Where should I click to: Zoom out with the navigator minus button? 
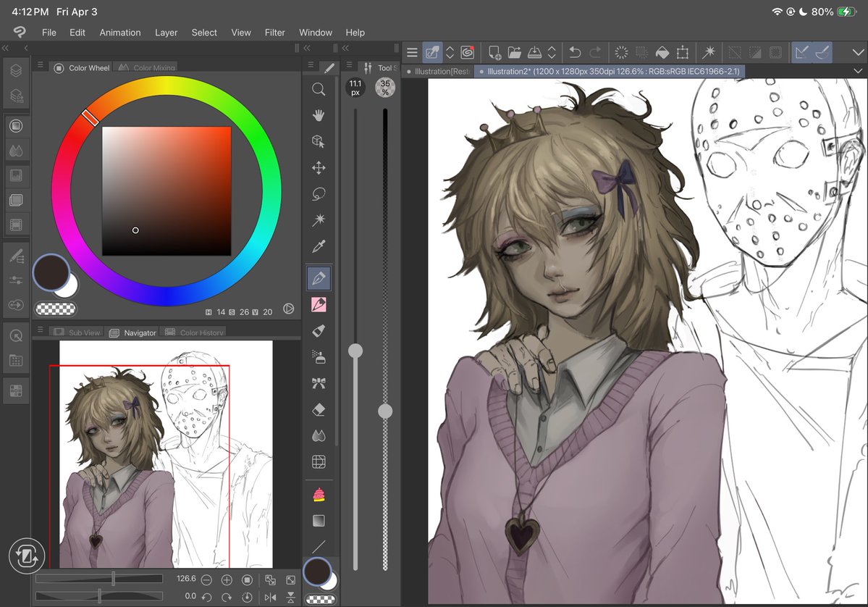(x=206, y=580)
